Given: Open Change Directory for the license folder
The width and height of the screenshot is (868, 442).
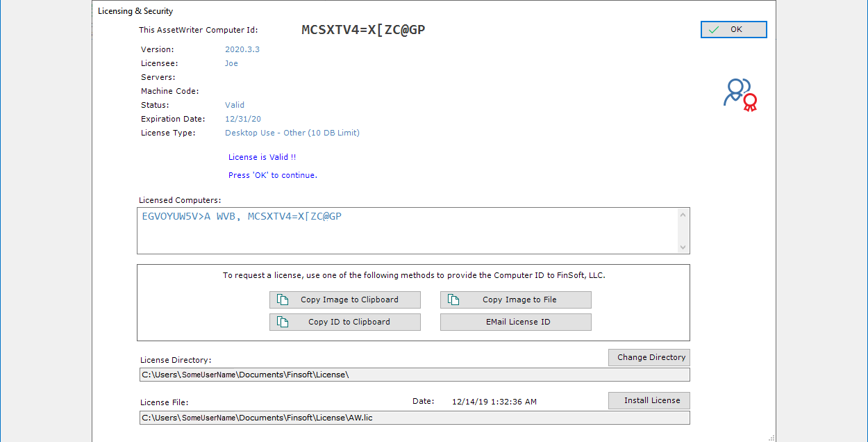Looking at the screenshot, I should click(649, 357).
